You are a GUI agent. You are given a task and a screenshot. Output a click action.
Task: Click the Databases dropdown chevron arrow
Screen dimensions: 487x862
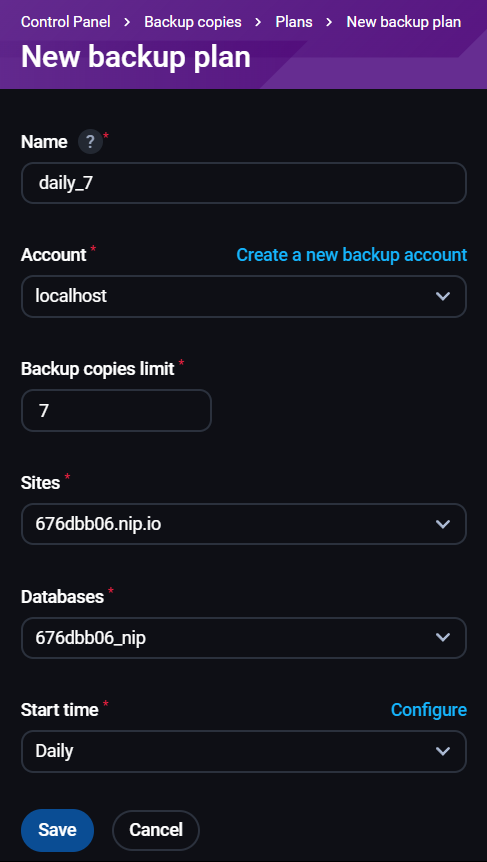click(x=442, y=638)
